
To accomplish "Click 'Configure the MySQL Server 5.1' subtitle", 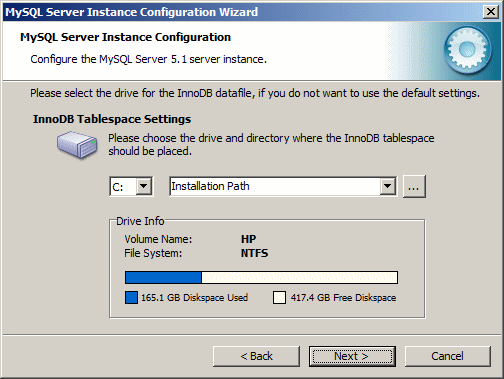I will (149, 59).
